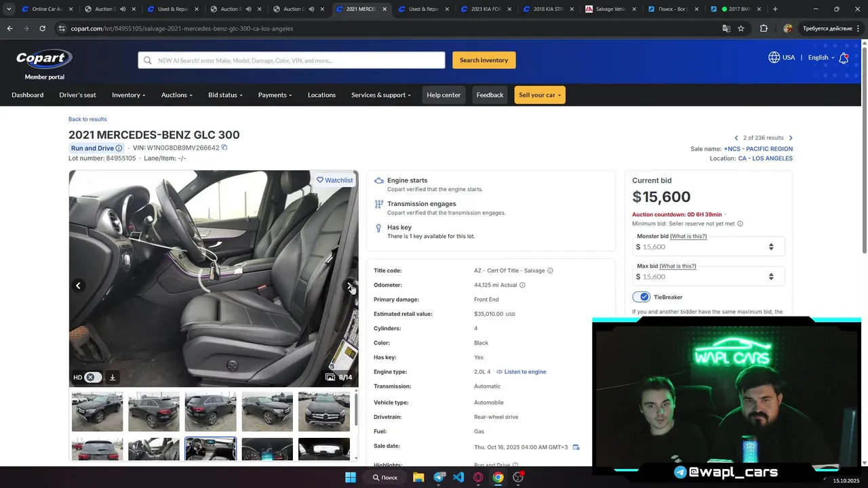Click the search magnifier icon in search bar

(147, 60)
